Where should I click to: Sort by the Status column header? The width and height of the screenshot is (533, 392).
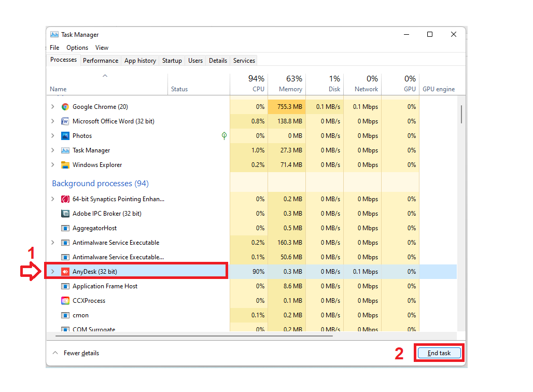coord(199,85)
